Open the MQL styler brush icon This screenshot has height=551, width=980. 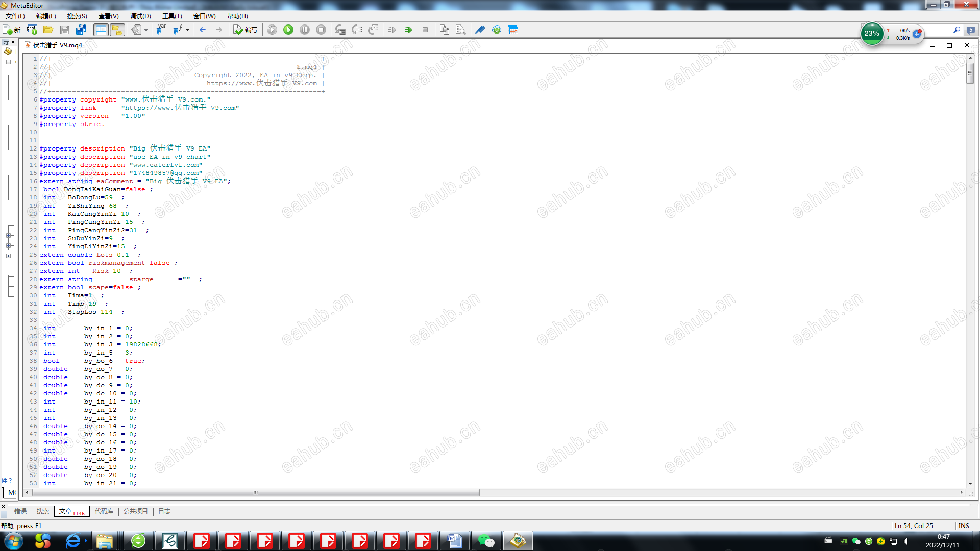(x=480, y=30)
